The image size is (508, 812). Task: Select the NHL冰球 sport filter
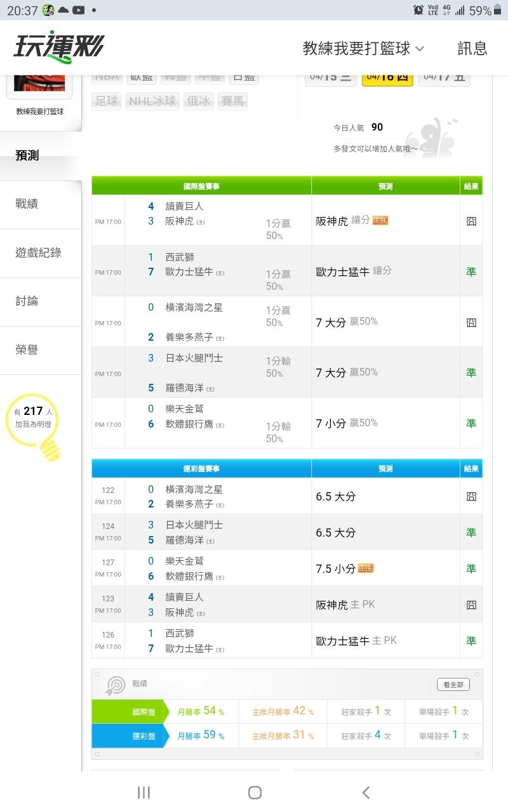[x=152, y=101]
